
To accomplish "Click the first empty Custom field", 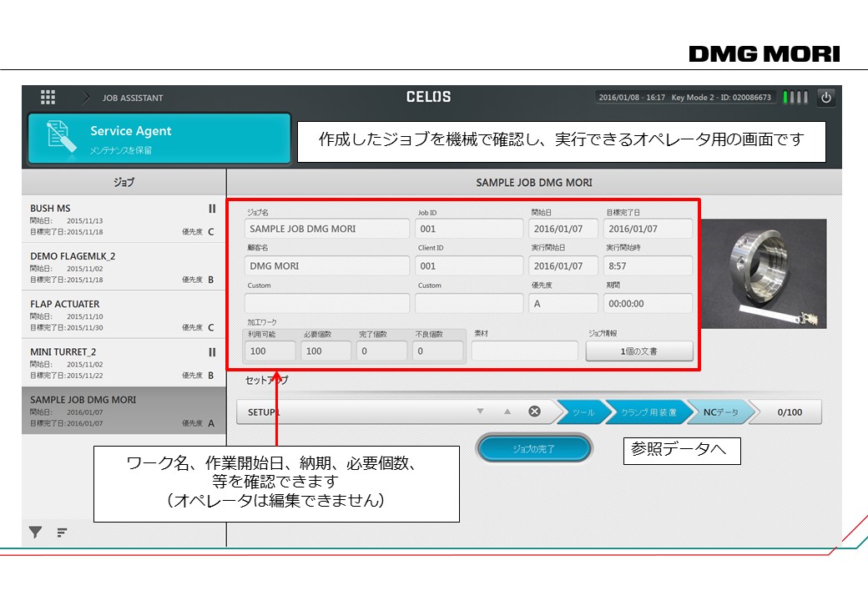I will point(326,303).
